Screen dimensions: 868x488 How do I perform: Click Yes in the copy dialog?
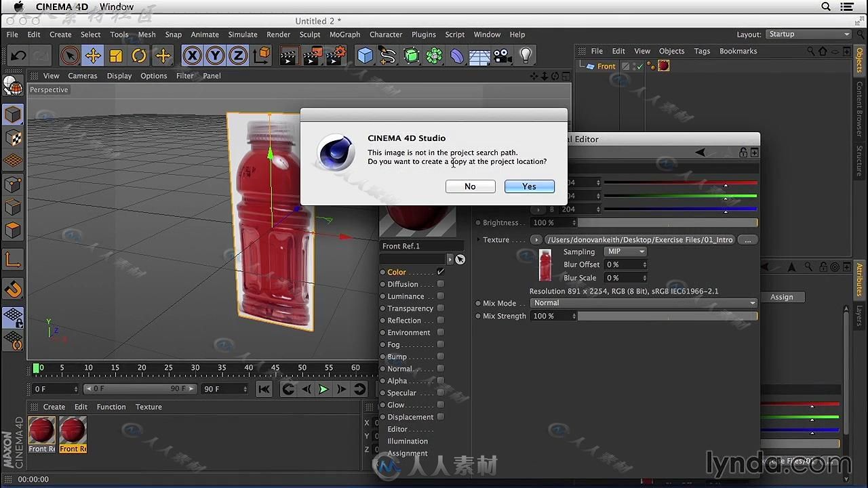pyautogui.click(x=530, y=186)
